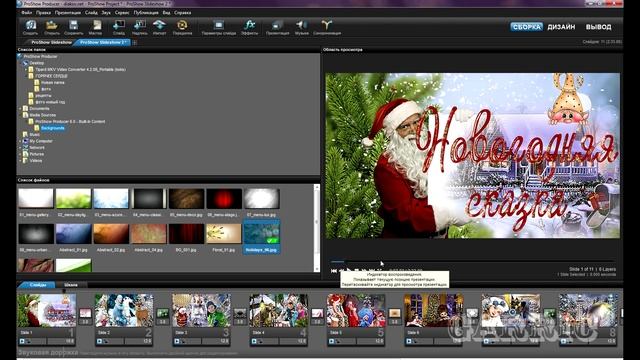Open the Презентация menu

coord(68,13)
